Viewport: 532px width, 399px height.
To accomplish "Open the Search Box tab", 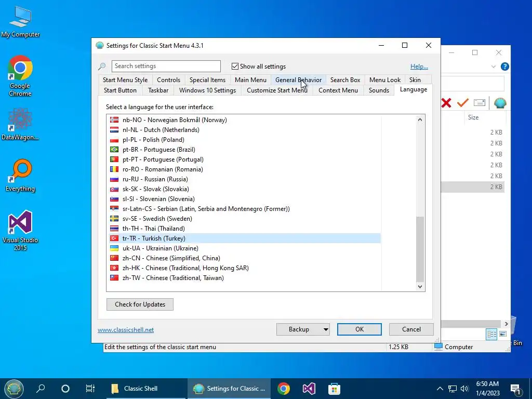I will pyautogui.click(x=345, y=80).
